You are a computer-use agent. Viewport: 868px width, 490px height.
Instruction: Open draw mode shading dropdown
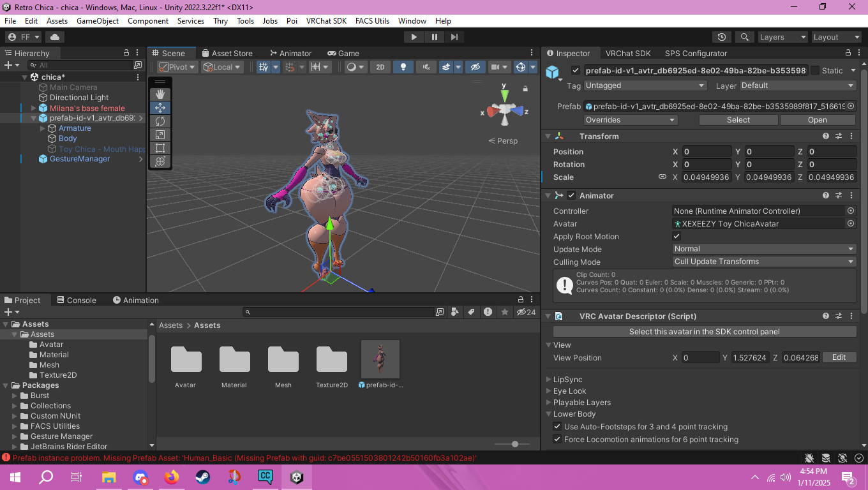pos(355,67)
